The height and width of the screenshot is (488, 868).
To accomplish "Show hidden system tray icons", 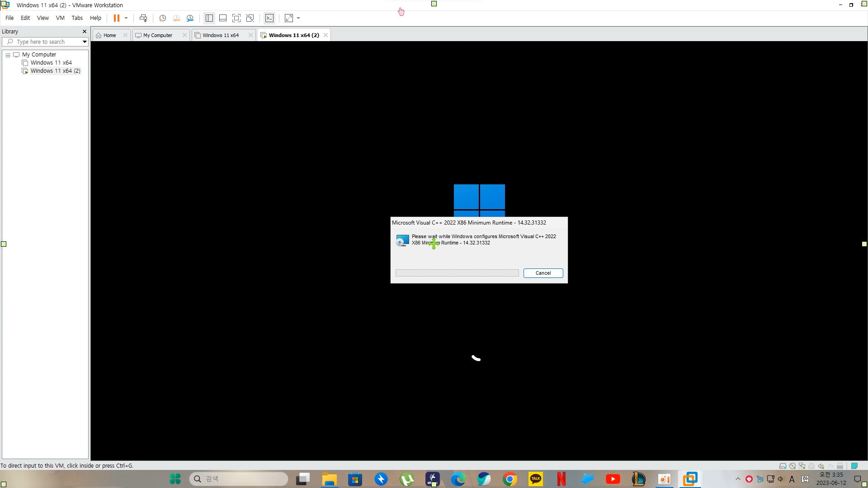I will (x=738, y=479).
